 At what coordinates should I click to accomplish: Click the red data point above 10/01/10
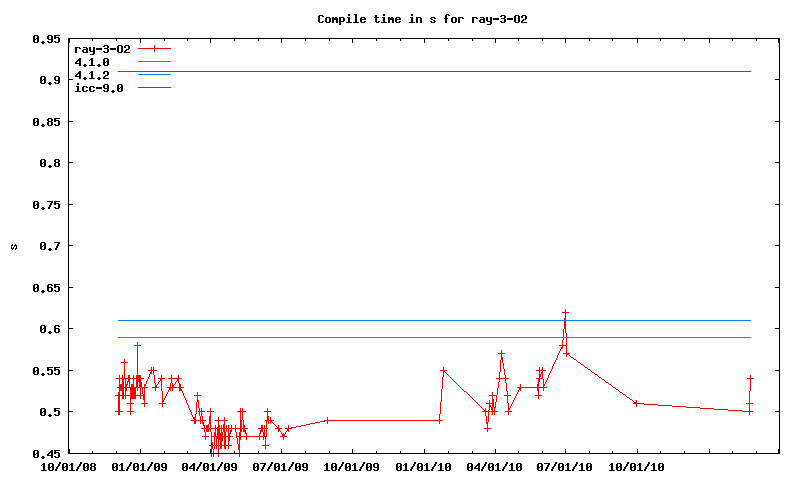click(636, 403)
